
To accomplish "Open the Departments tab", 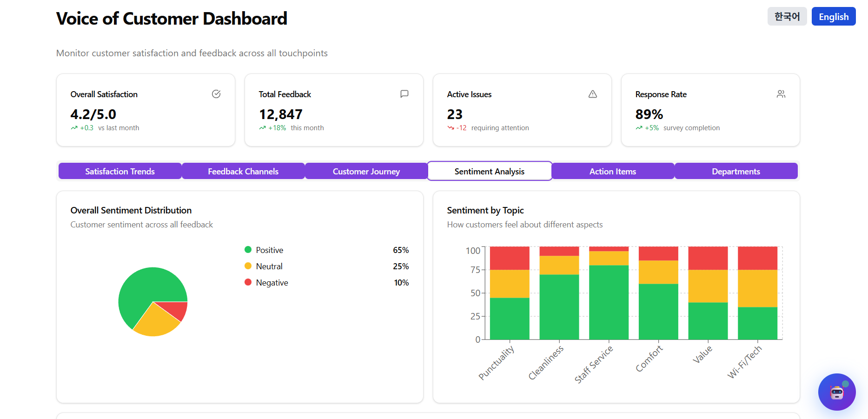I will pyautogui.click(x=735, y=171).
